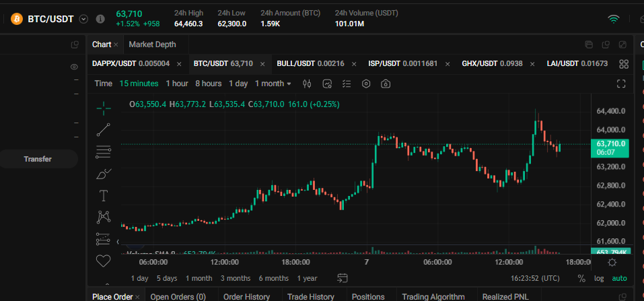Select the forecast and measurement tool
The height and width of the screenshot is (301, 644).
point(104,239)
